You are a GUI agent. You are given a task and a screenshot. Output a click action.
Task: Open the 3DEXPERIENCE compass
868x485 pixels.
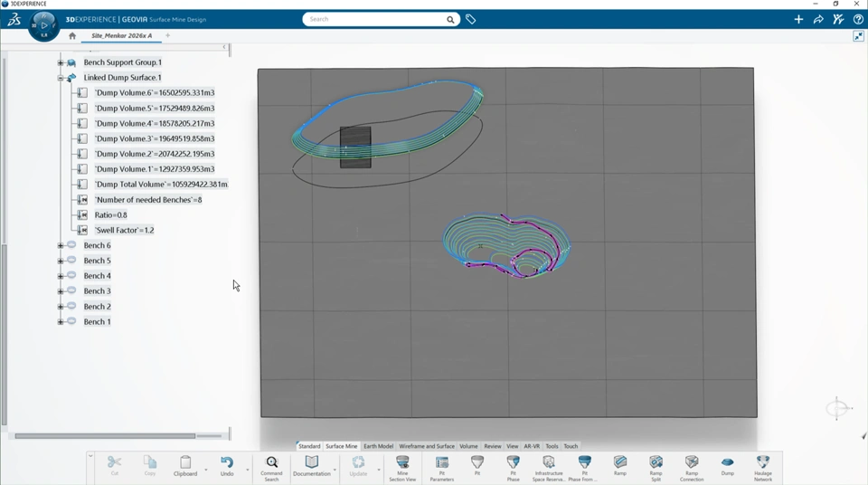click(x=43, y=25)
